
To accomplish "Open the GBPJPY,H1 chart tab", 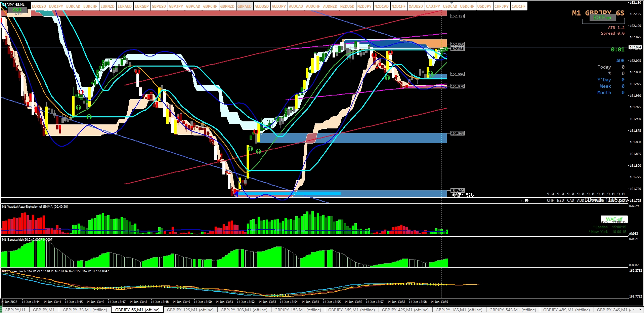I will pos(15,310).
